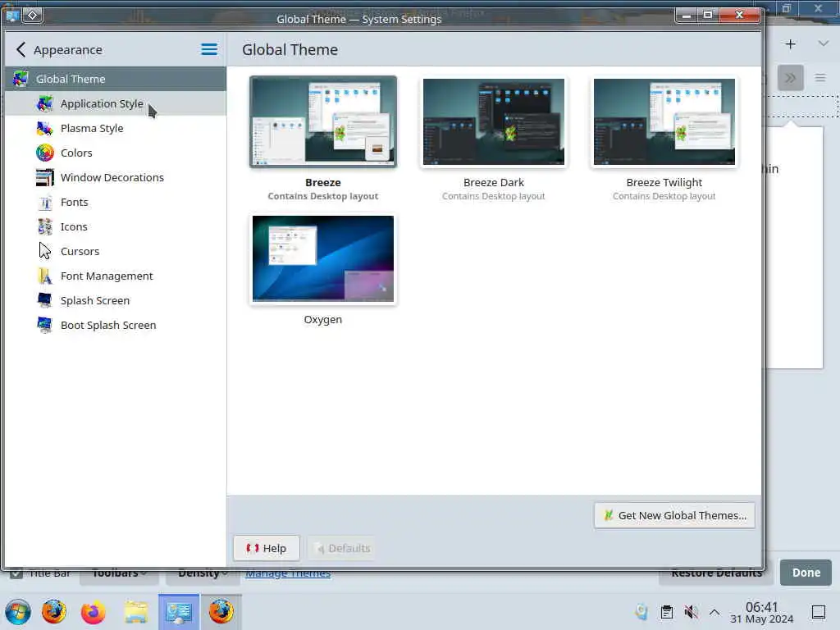Select the Breeze Twilight theme thumbnail
840x630 pixels.
(x=664, y=121)
